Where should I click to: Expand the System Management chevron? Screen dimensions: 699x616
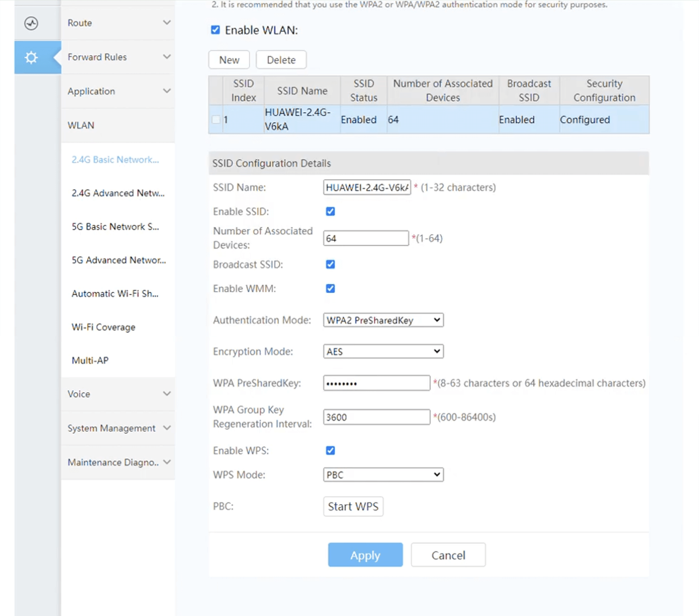166,428
